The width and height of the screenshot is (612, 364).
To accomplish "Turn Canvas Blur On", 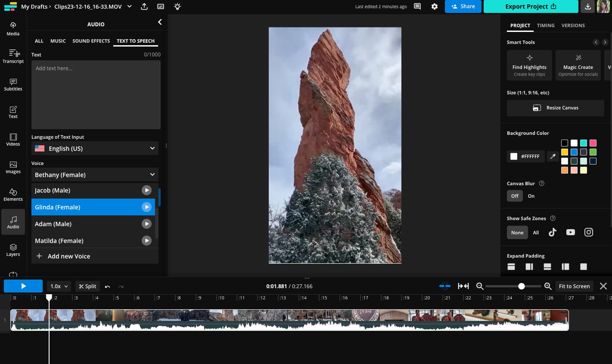I will coord(531,196).
